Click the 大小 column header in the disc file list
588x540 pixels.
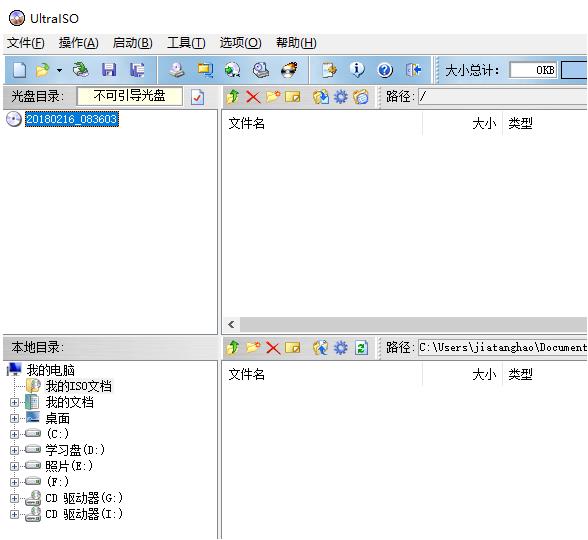[462, 123]
